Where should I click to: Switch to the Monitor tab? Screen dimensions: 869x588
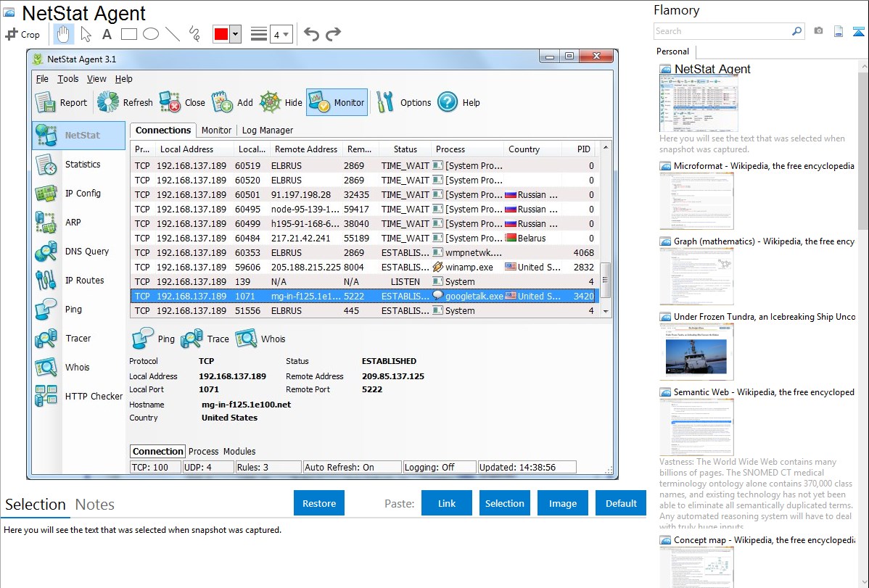coord(216,131)
